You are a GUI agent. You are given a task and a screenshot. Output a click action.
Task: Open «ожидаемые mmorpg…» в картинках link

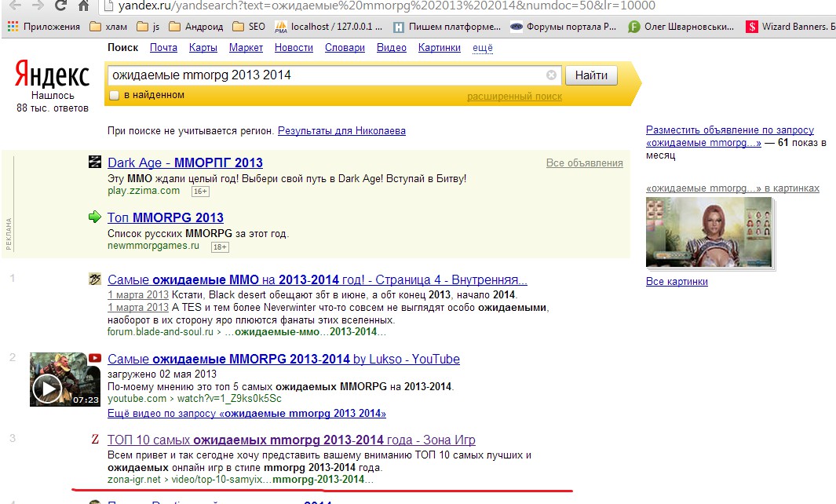[732, 188]
